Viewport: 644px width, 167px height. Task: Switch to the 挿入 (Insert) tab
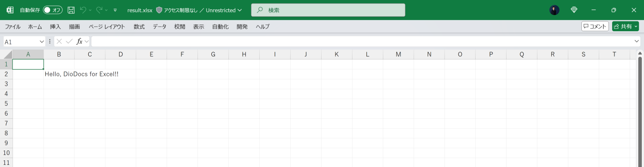point(56,26)
